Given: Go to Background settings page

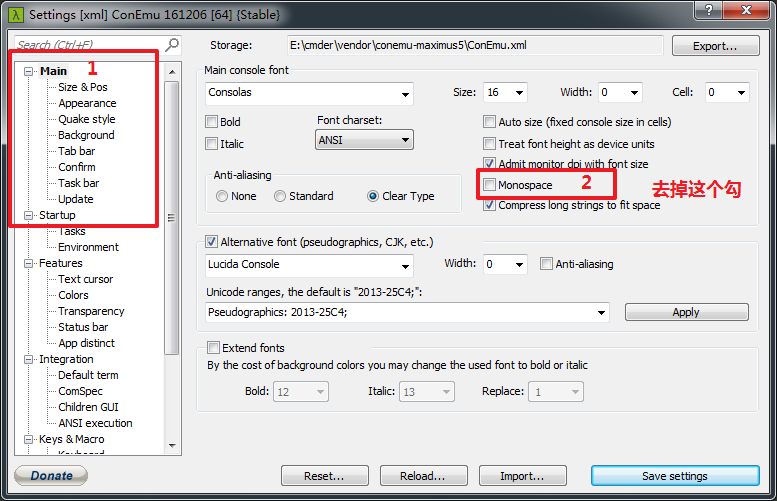Looking at the screenshot, I should point(86,135).
